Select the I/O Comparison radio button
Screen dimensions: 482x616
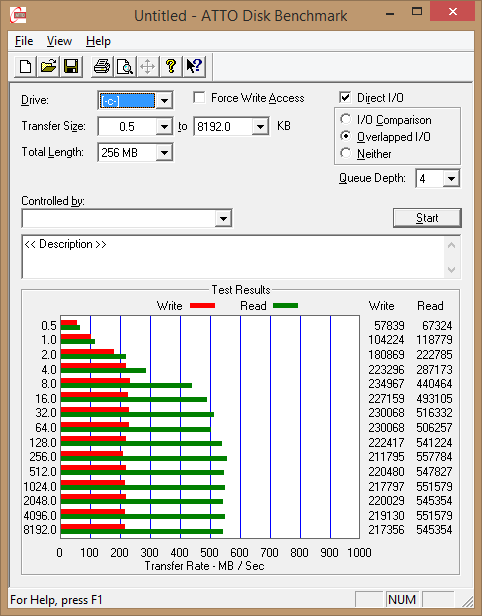click(346, 119)
